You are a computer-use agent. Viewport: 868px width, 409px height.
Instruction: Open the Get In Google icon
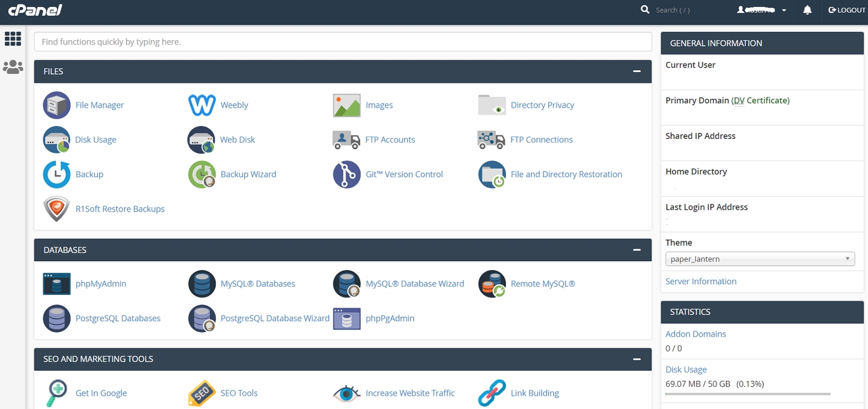coord(57,393)
